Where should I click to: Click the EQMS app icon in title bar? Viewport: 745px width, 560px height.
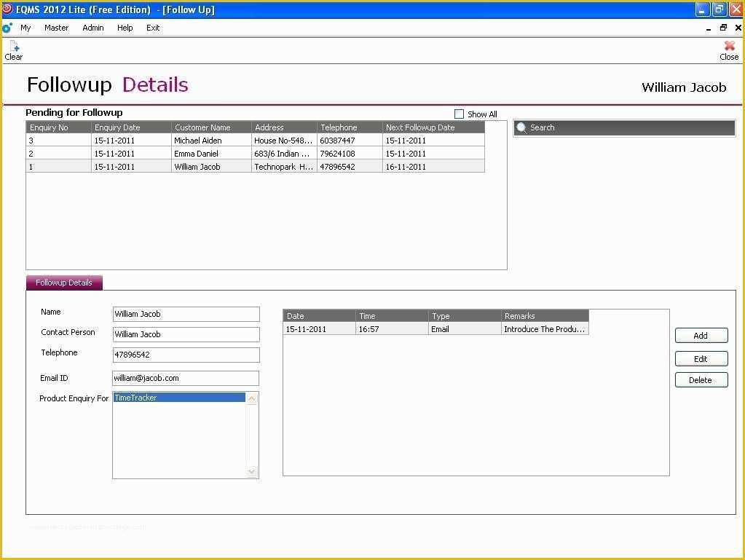click(7, 9)
